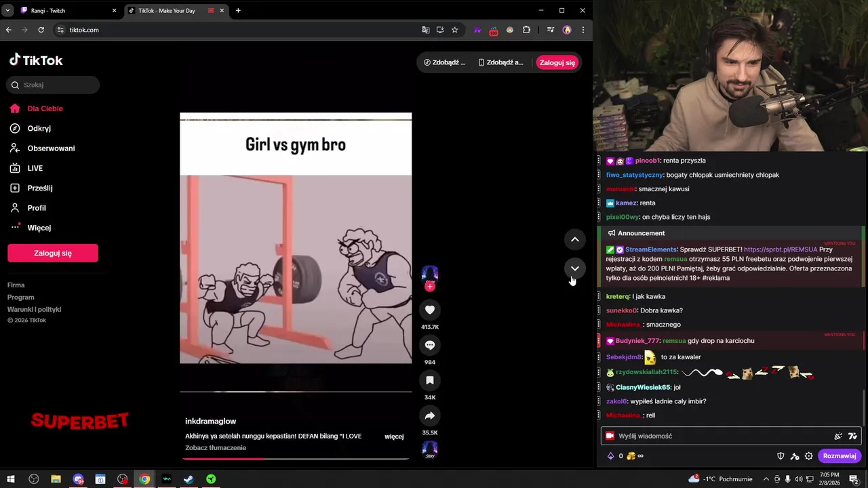
Task: Open the Twitch shield mode icon
Action: point(781,456)
